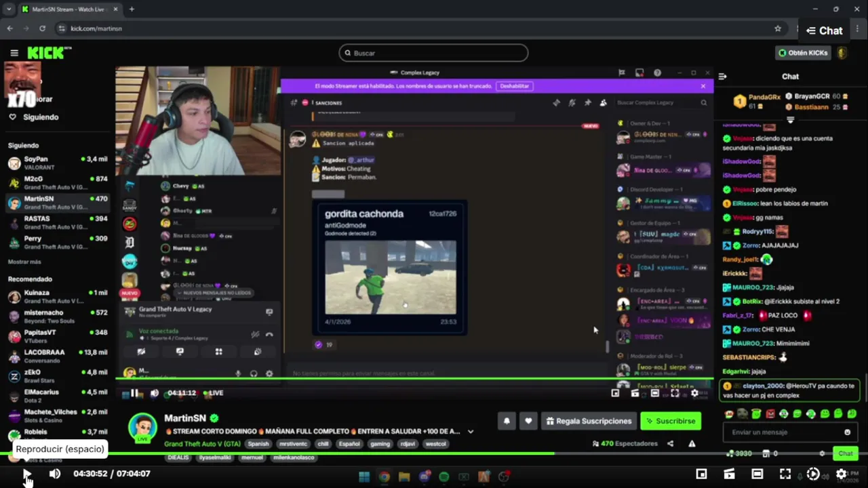This screenshot has width=868, height=488.
Task: Open the outer player settings gear
Action: (x=841, y=474)
